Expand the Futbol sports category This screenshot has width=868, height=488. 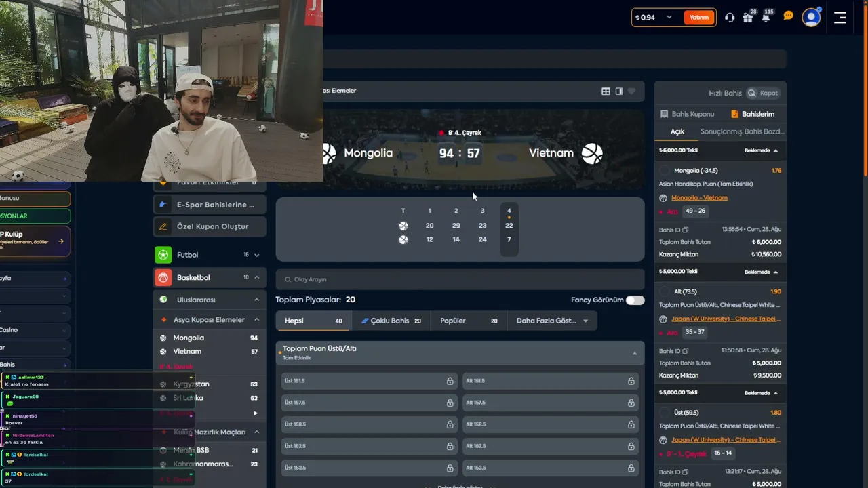pyautogui.click(x=256, y=255)
